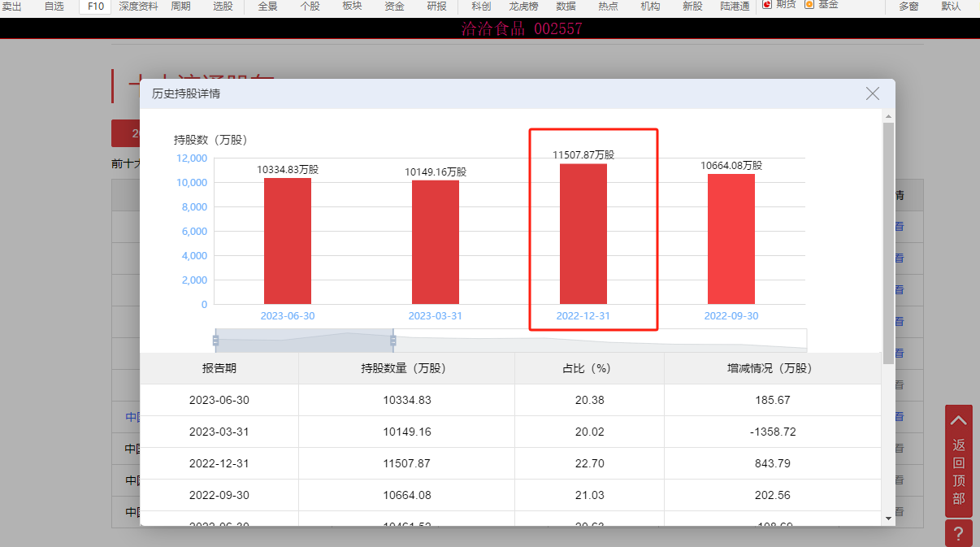
Task: Click the 报告期 column header
Action: [219, 368]
